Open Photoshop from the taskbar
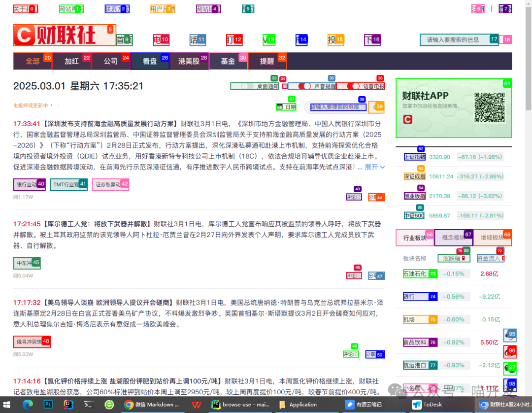532x413 pixels. pos(48,405)
